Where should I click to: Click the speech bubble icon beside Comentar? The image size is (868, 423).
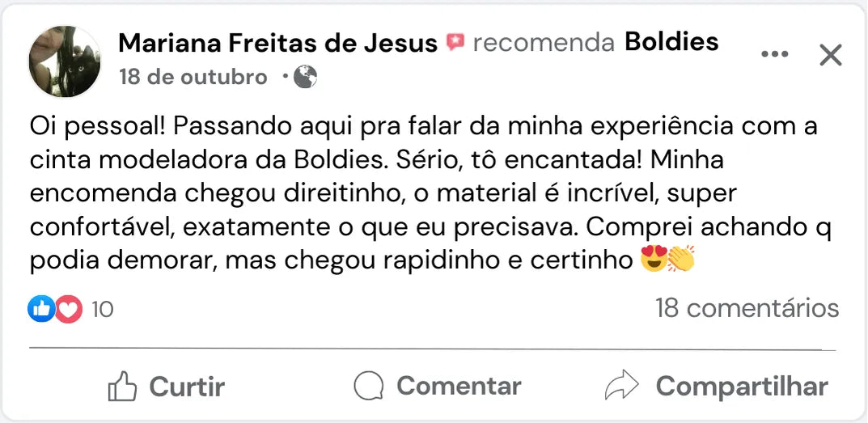[369, 387]
